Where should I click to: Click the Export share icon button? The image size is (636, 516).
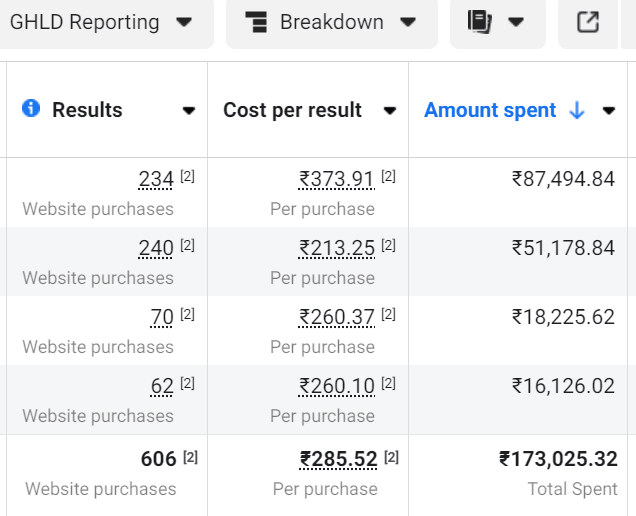pyautogui.click(x=588, y=22)
